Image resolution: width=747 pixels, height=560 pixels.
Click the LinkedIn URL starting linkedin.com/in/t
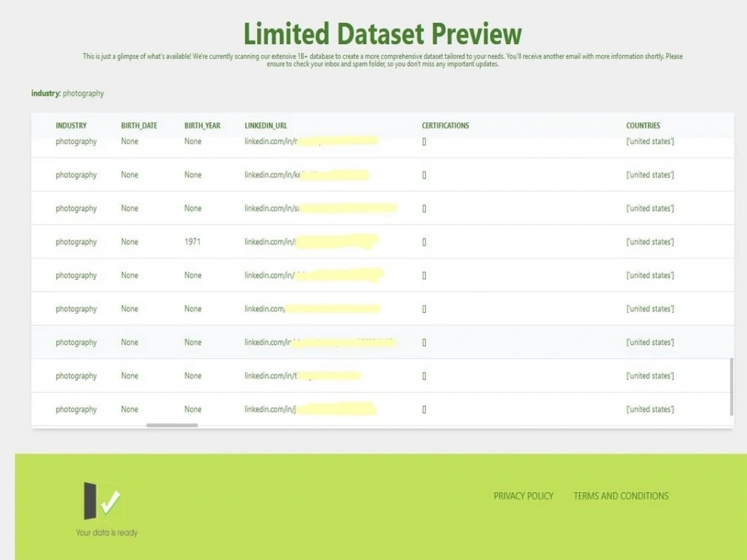point(303,376)
